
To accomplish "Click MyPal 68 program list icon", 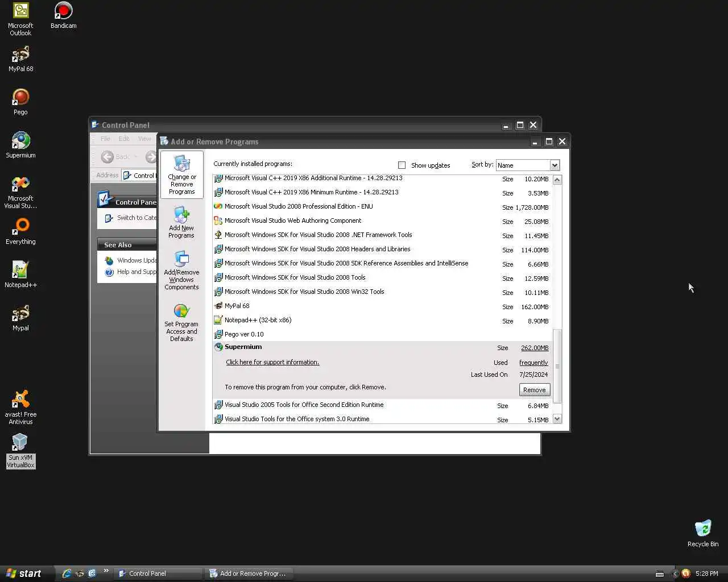I will [218, 306].
